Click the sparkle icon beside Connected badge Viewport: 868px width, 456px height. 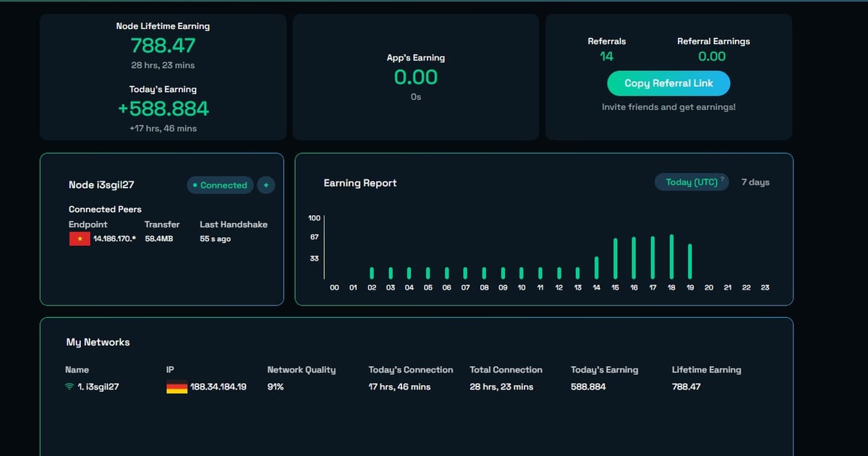[x=265, y=185]
